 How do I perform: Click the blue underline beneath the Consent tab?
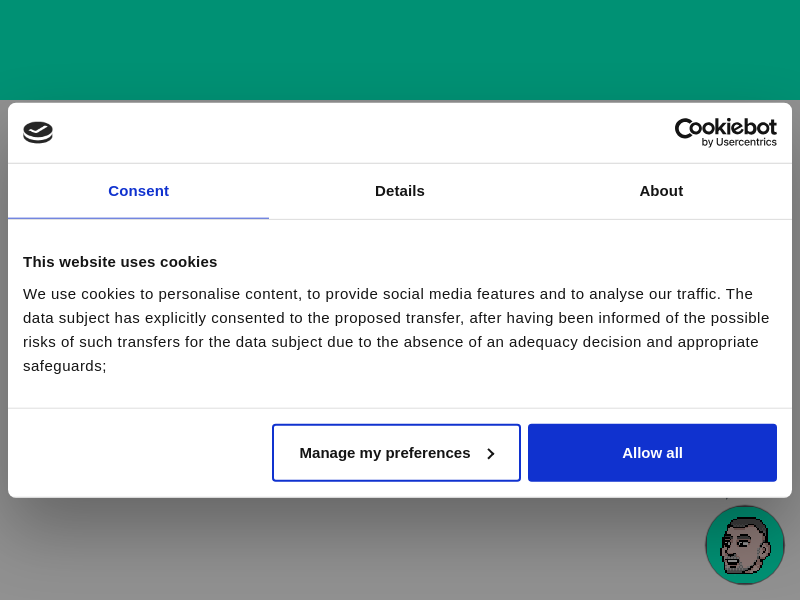[x=138, y=217]
